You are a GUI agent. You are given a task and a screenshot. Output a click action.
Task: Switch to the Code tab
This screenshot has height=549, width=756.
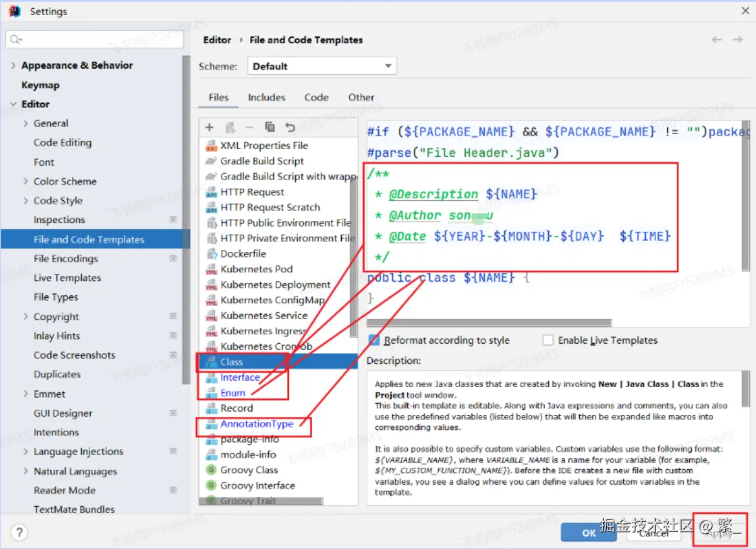(x=316, y=98)
